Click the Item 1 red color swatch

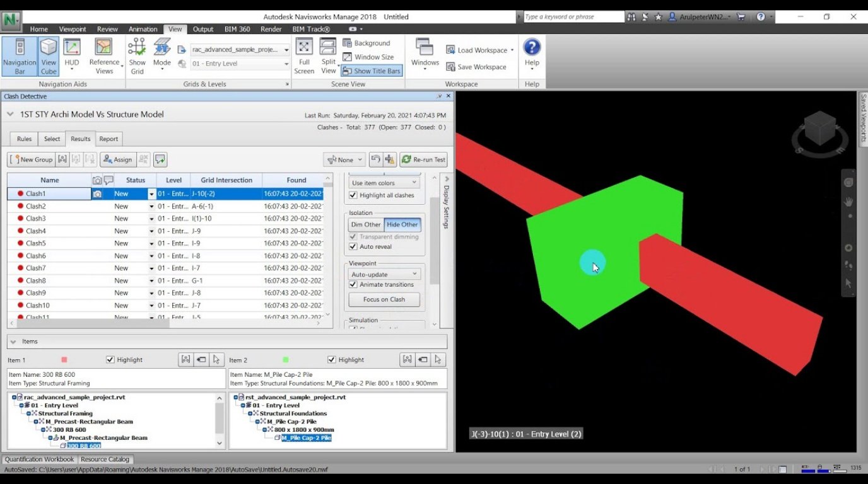click(x=64, y=360)
